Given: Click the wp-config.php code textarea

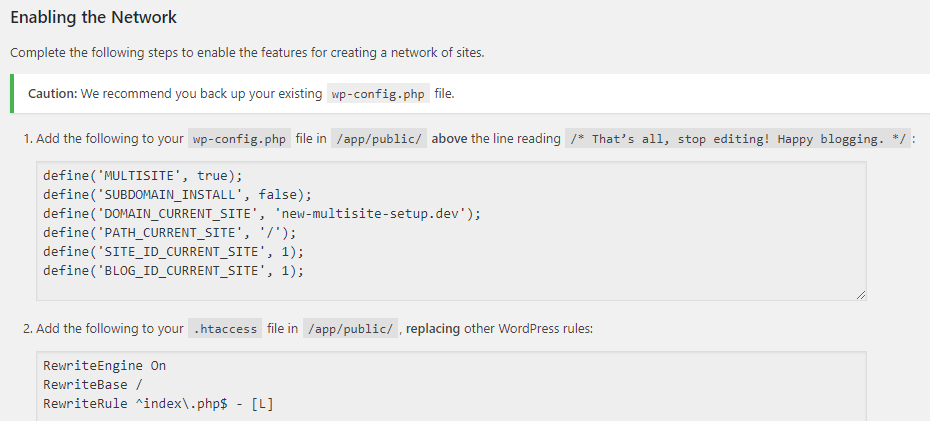Looking at the screenshot, I should point(451,231).
